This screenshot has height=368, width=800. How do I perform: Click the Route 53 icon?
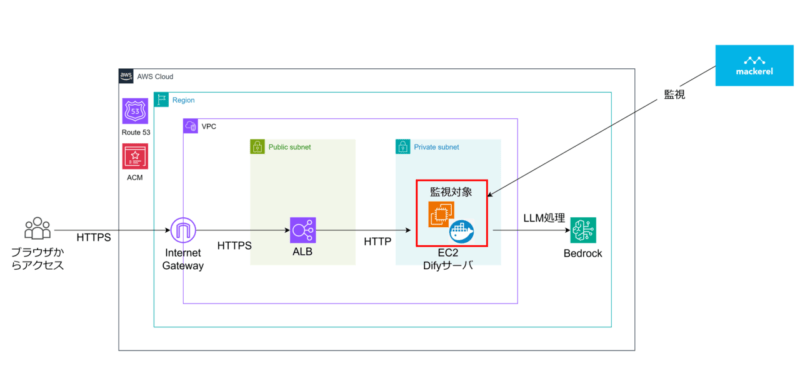(135, 111)
